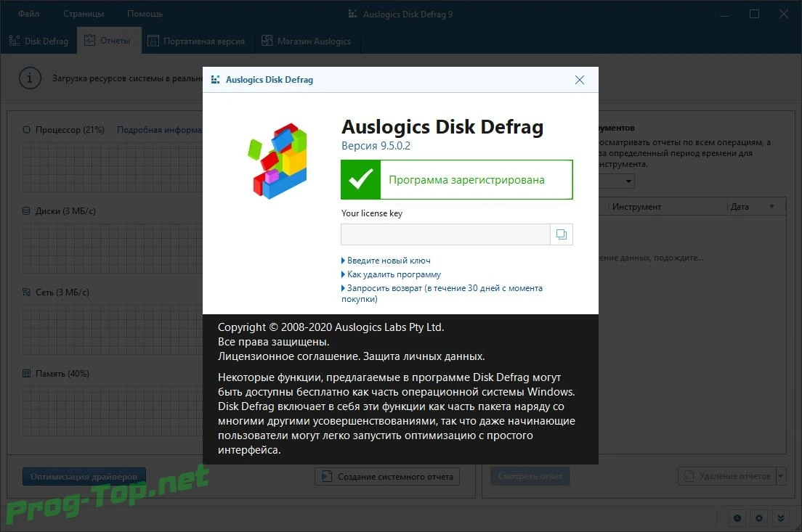Click the Инструмент column header
The image size is (802, 532).
[637, 206]
